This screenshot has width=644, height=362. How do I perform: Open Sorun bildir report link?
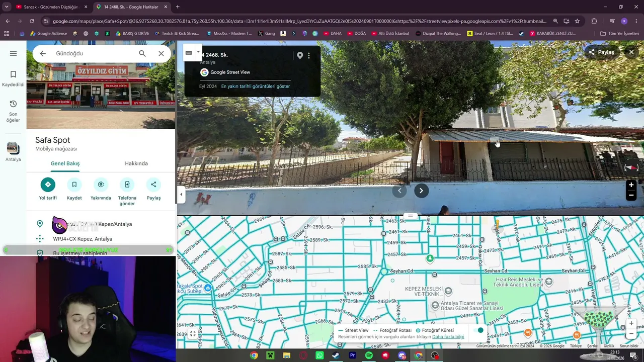[x=629, y=346]
